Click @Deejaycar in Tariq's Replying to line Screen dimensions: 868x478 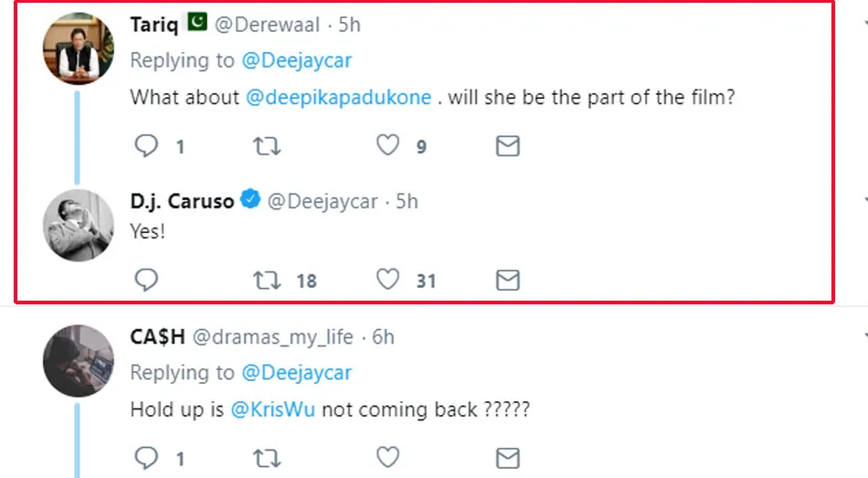[296, 60]
